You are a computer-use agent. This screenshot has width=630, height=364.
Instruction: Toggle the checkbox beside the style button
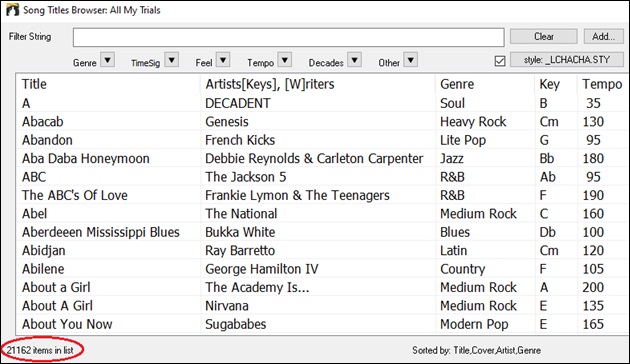[500, 61]
